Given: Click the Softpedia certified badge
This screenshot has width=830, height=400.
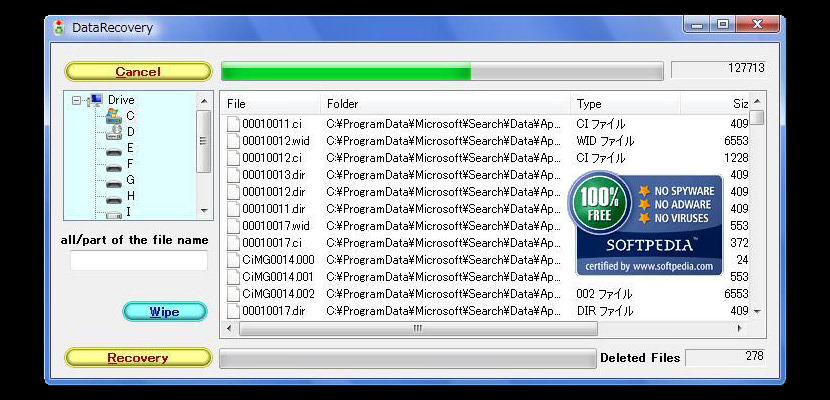Looking at the screenshot, I should click(x=645, y=223).
